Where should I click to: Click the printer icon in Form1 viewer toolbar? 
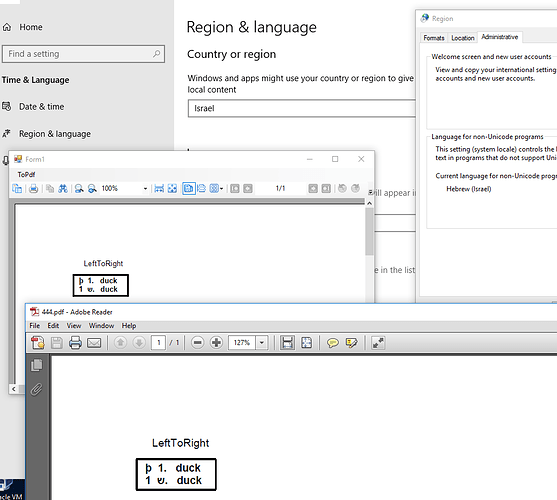[33, 189]
